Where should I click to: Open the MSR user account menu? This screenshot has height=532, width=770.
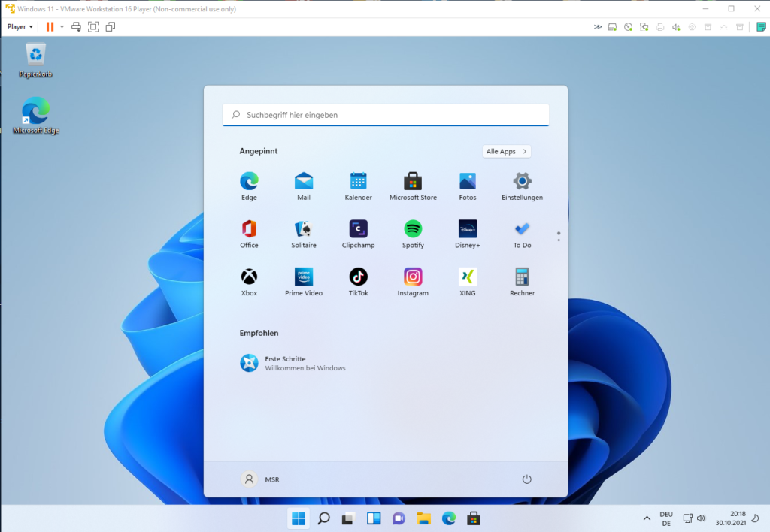260,479
